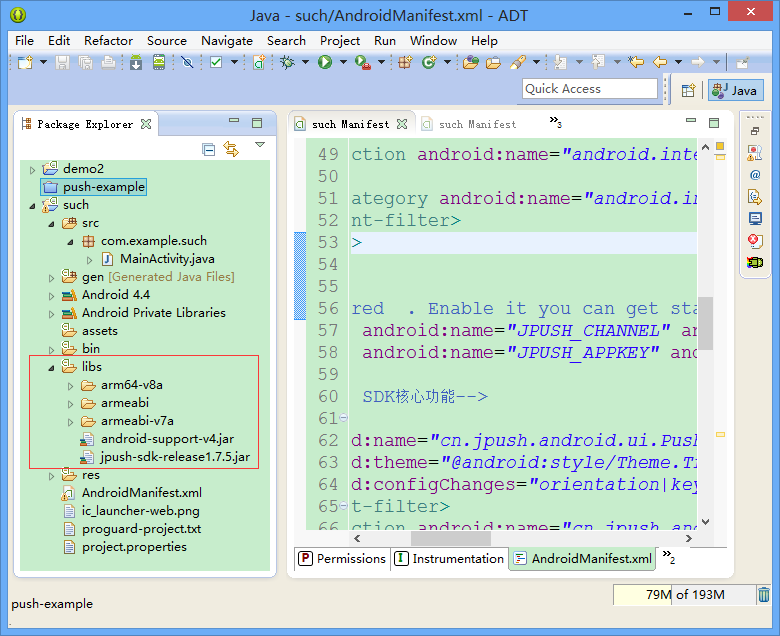
Task: Show more bottom tabs »2
Action: pos(669,556)
